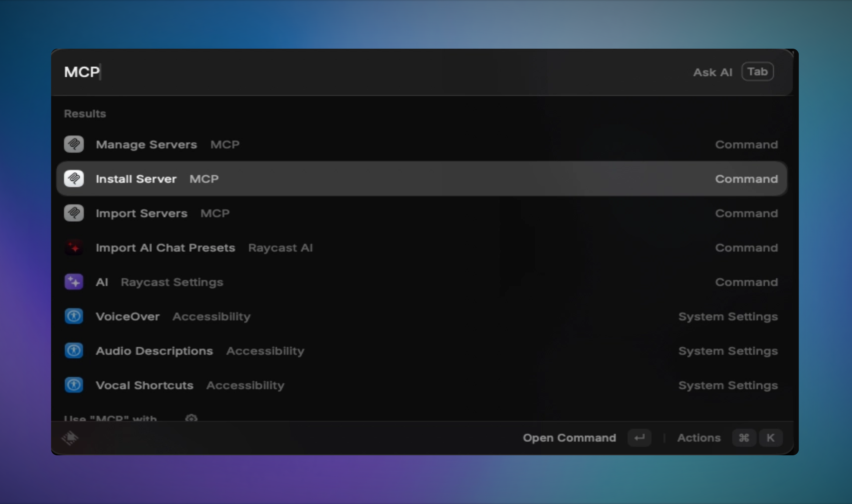Click Command label on Install Server row
The image size is (852, 504).
click(x=746, y=179)
